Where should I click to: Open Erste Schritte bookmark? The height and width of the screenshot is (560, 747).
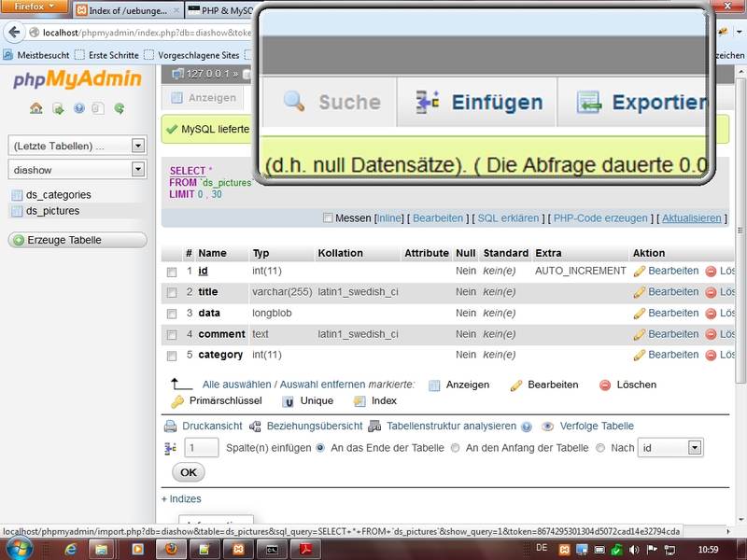coord(106,55)
